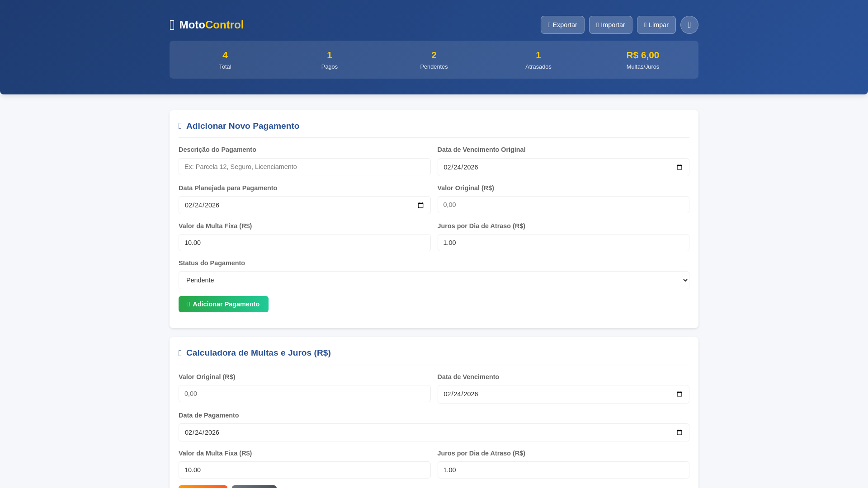This screenshot has width=868, height=488.
Task: Click the Importar button
Action: pyautogui.click(x=610, y=25)
